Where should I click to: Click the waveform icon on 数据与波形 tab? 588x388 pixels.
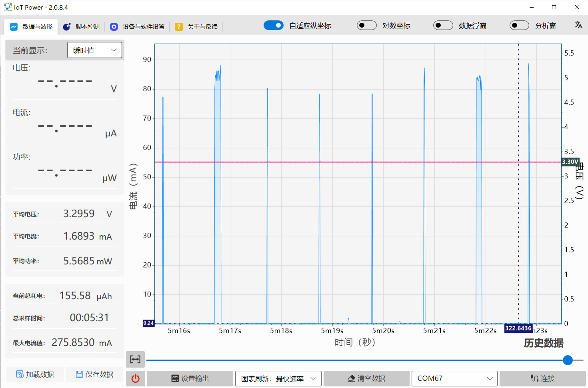click(x=14, y=26)
